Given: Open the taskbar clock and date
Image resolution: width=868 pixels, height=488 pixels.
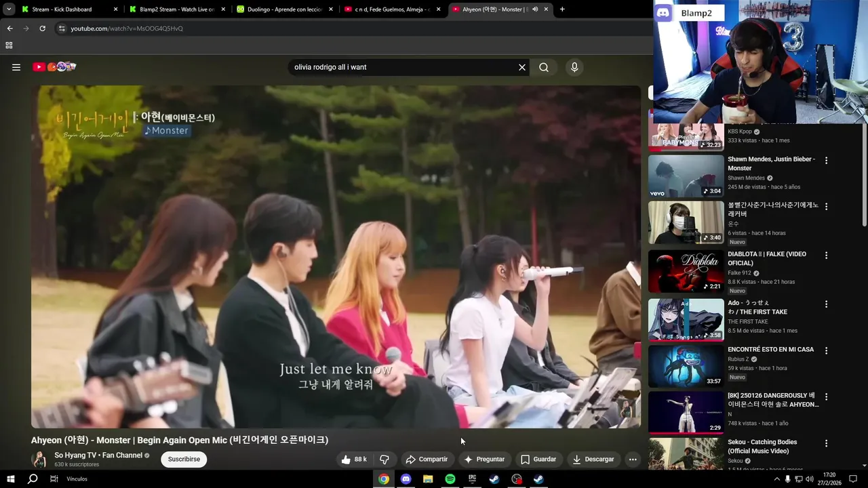Looking at the screenshot, I should [x=829, y=479].
